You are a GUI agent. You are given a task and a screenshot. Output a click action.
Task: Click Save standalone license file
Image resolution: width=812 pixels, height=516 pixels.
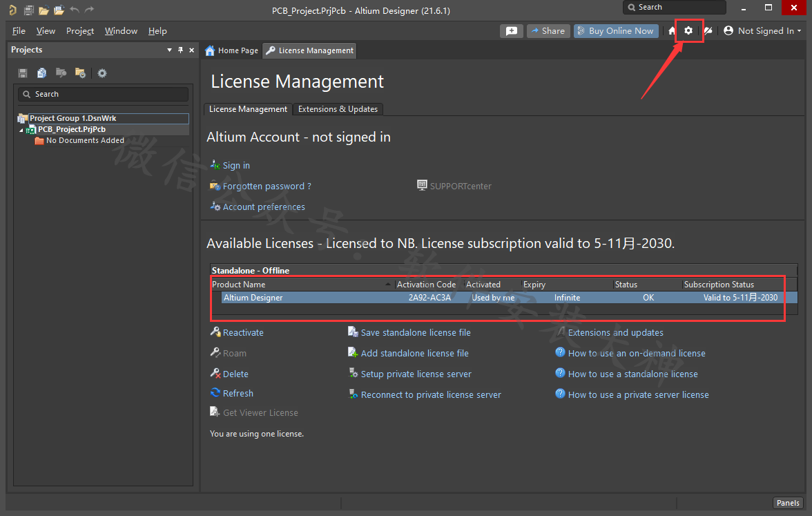tap(416, 333)
